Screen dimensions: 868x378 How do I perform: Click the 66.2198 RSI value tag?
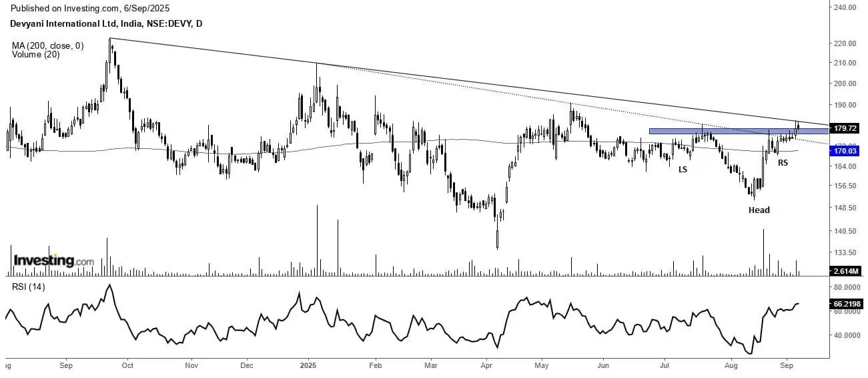tap(847, 303)
